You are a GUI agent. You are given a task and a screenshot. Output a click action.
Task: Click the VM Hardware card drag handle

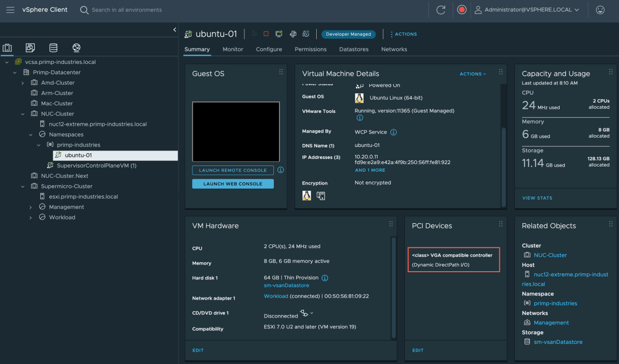(391, 224)
